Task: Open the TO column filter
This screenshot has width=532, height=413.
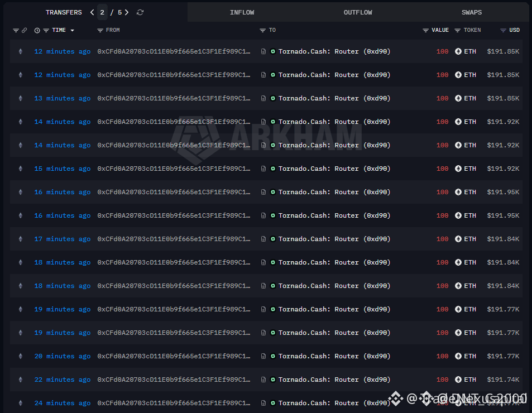Action: [x=262, y=31]
